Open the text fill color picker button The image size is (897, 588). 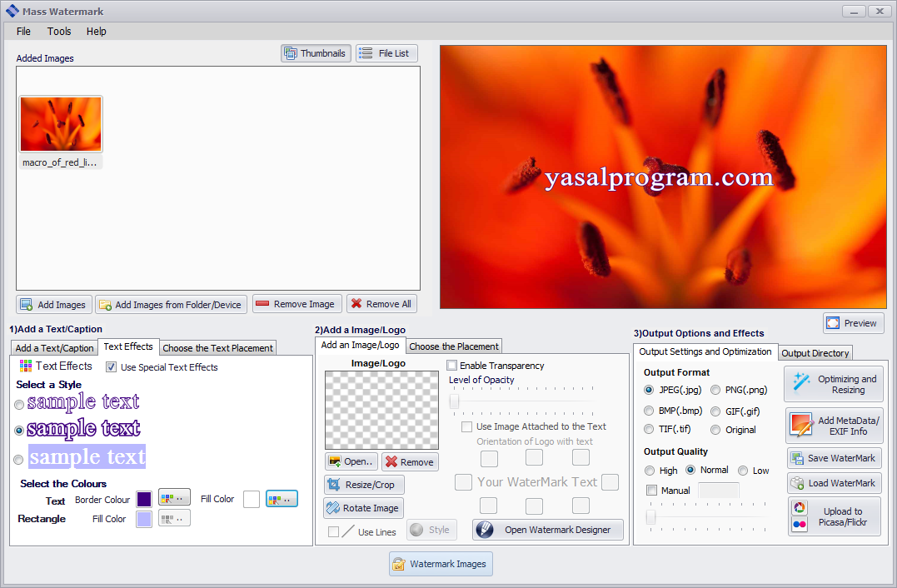click(282, 499)
